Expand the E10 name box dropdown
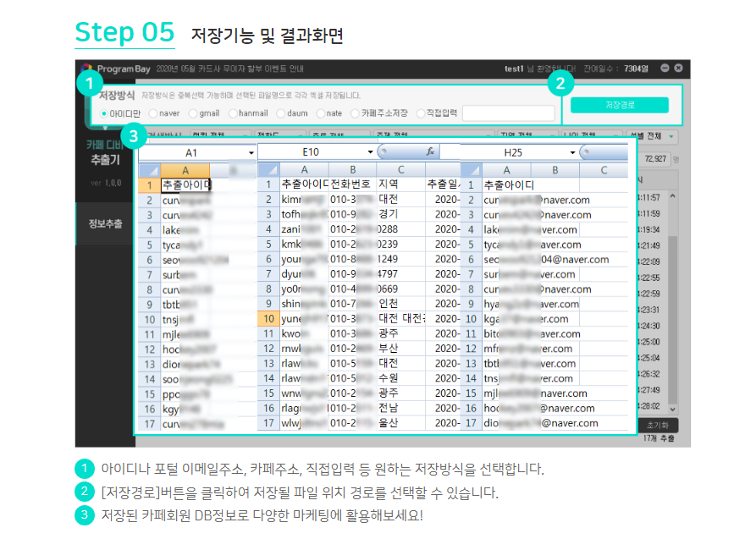Screen dimensions: 756x550 click(x=371, y=152)
